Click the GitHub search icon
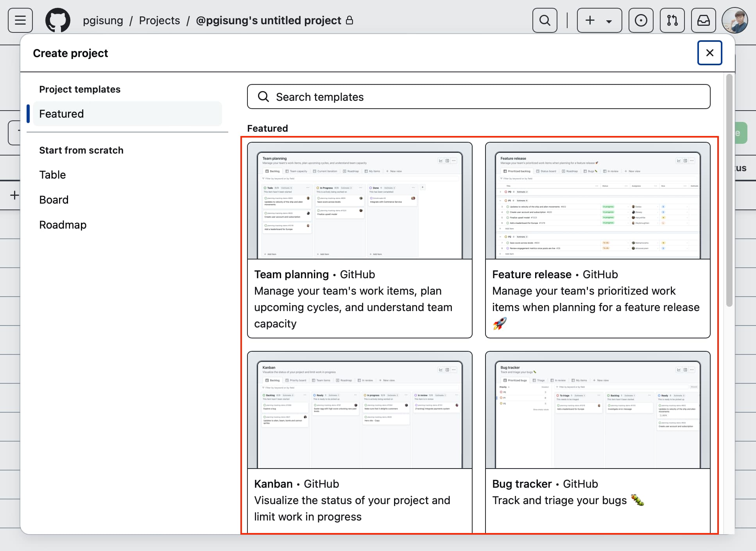Image resolution: width=756 pixels, height=551 pixels. coord(544,21)
